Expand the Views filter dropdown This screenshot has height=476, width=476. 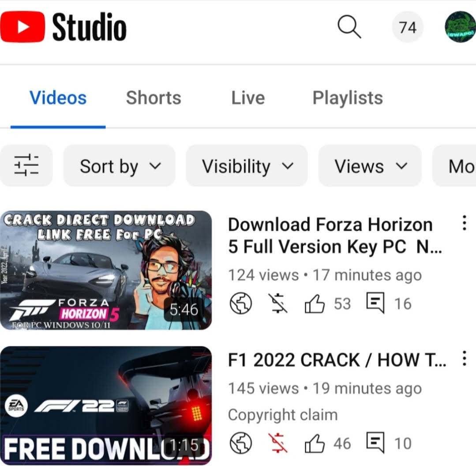(x=370, y=165)
